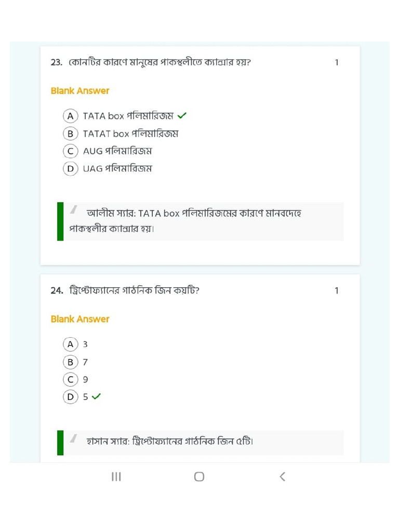Click question 24 text about tryptophan genes

click(134, 290)
